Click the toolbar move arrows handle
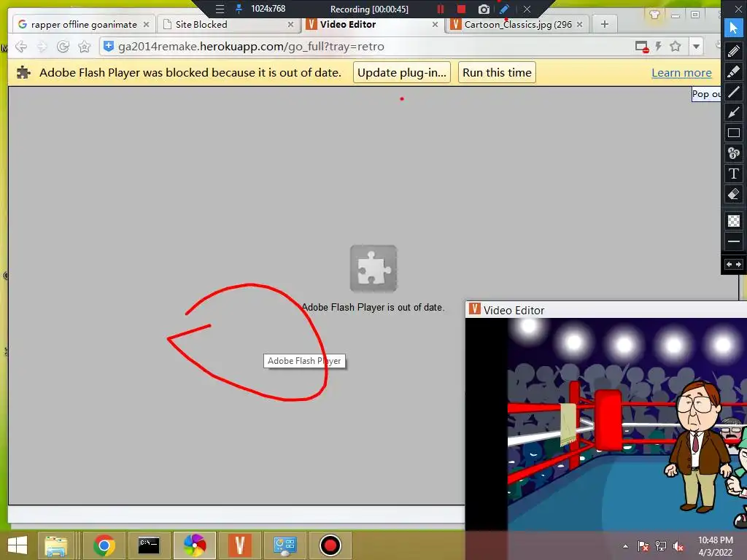Screen dimensions: 747x560 [734, 264]
